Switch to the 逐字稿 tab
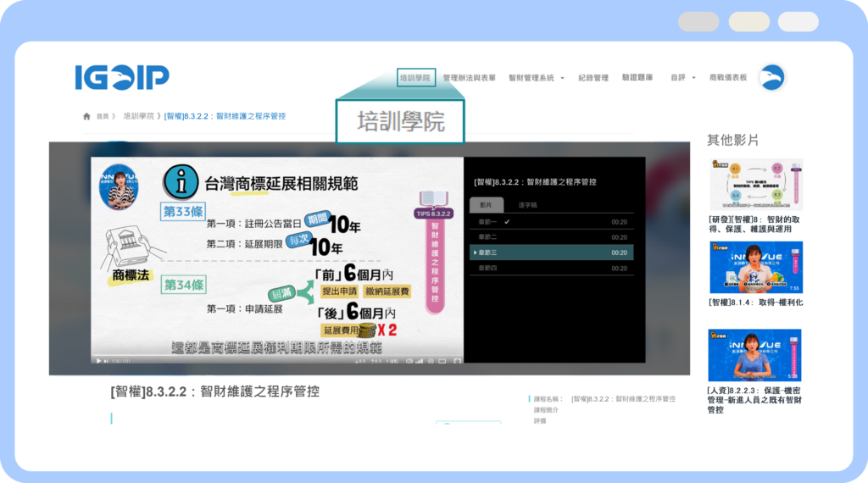This screenshot has height=483, width=868. [527, 205]
